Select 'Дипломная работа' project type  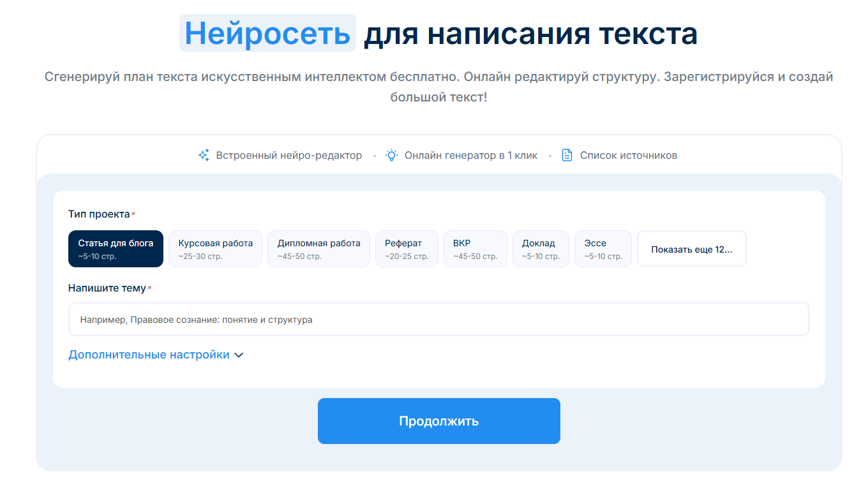pyautogui.click(x=318, y=249)
